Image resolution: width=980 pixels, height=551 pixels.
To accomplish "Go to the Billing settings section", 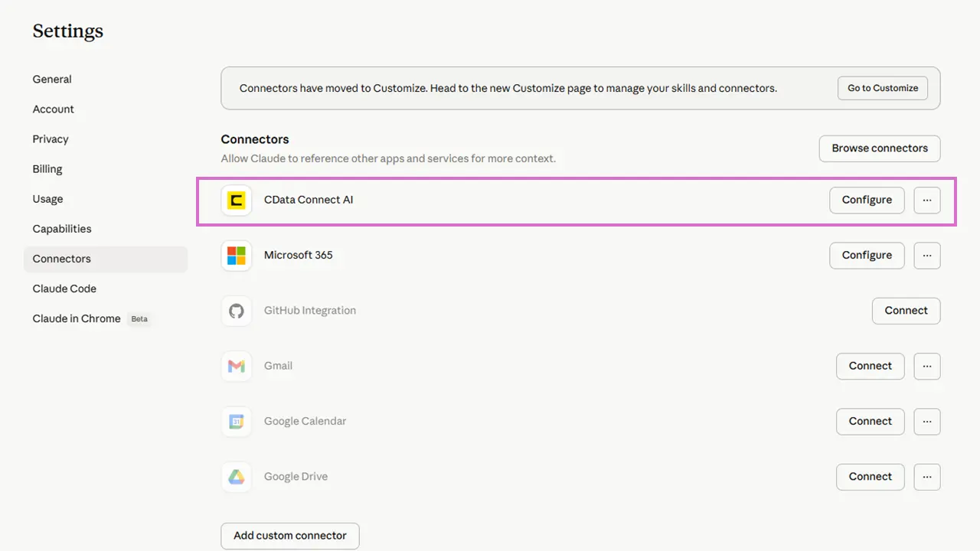I will [47, 169].
